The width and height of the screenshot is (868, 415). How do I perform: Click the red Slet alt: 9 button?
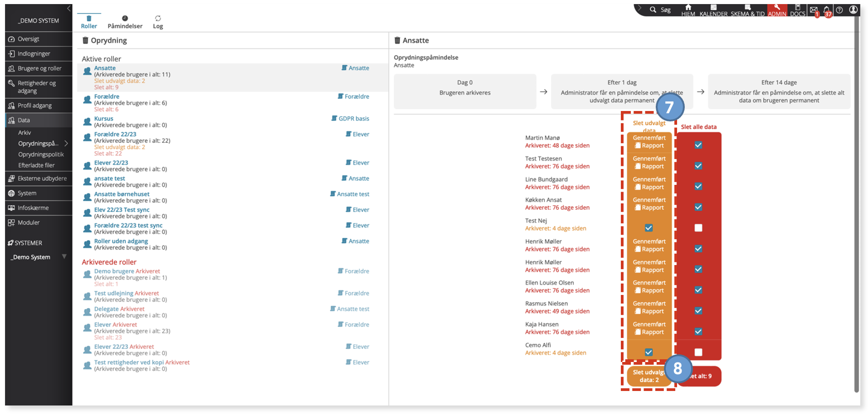[699, 376]
